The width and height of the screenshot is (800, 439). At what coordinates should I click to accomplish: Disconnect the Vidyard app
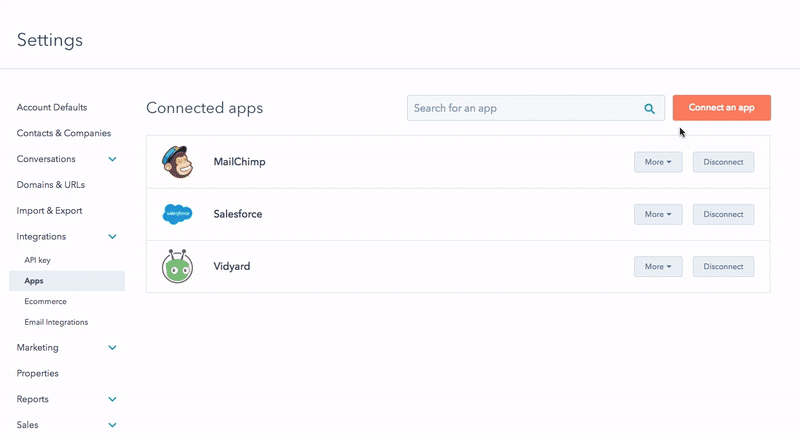click(x=723, y=266)
